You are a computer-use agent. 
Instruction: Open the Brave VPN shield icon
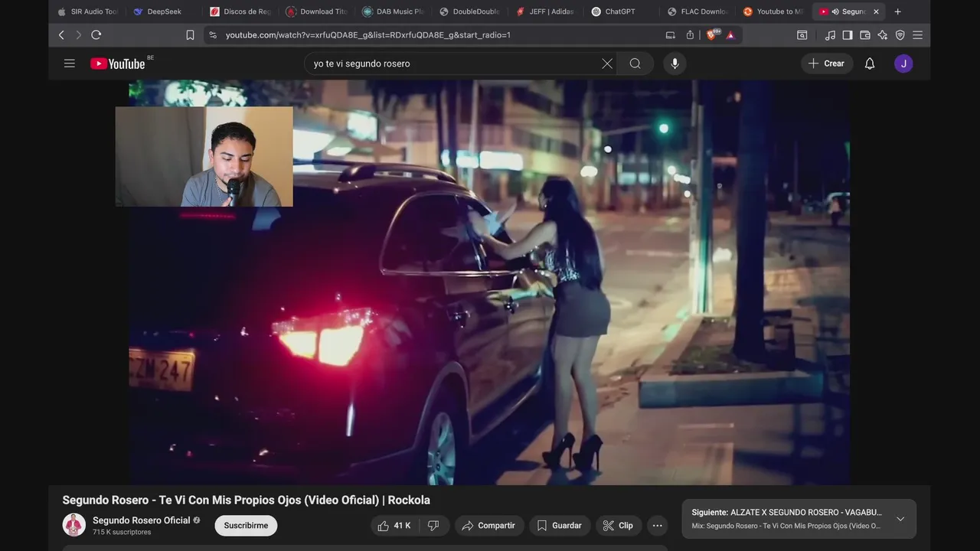tap(900, 34)
